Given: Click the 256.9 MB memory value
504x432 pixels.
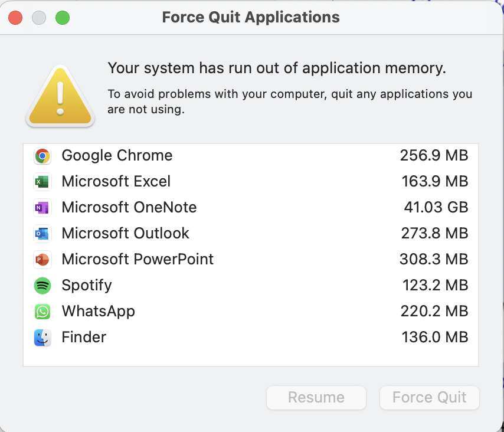Looking at the screenshot, I should (x=434, y=156).
